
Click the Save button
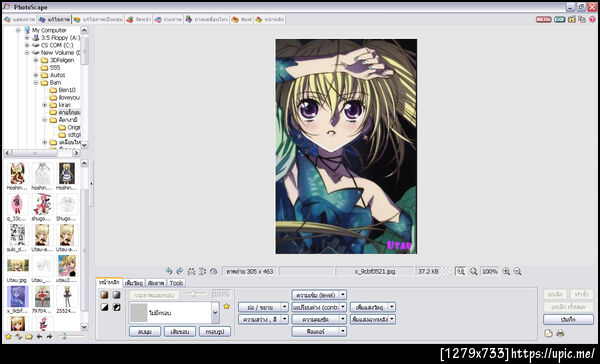568,319
